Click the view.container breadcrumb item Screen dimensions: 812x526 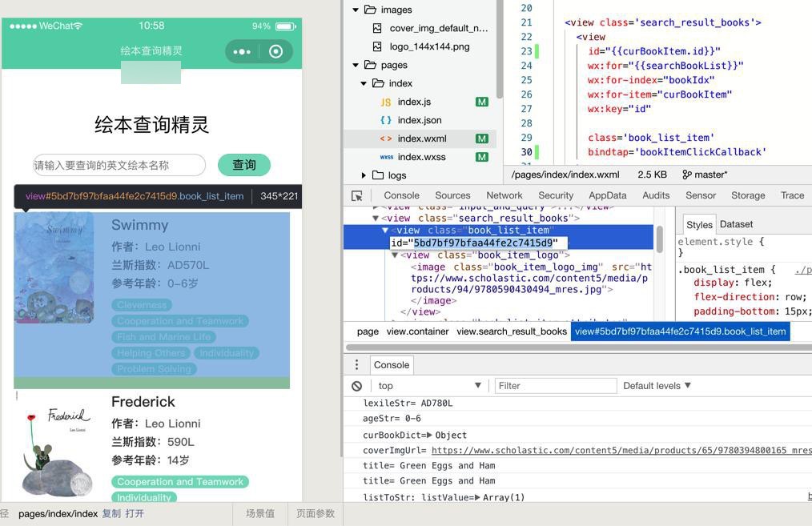[x=417, y=331]
